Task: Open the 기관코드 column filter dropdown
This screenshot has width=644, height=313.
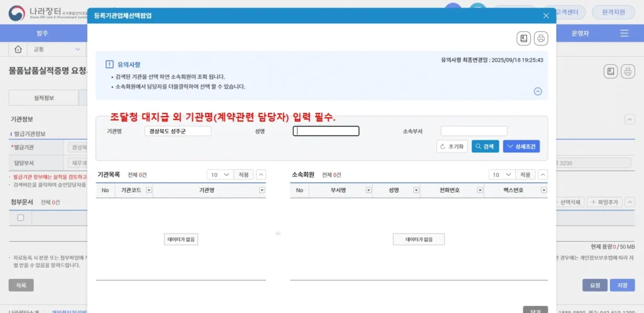Action: 148,190
